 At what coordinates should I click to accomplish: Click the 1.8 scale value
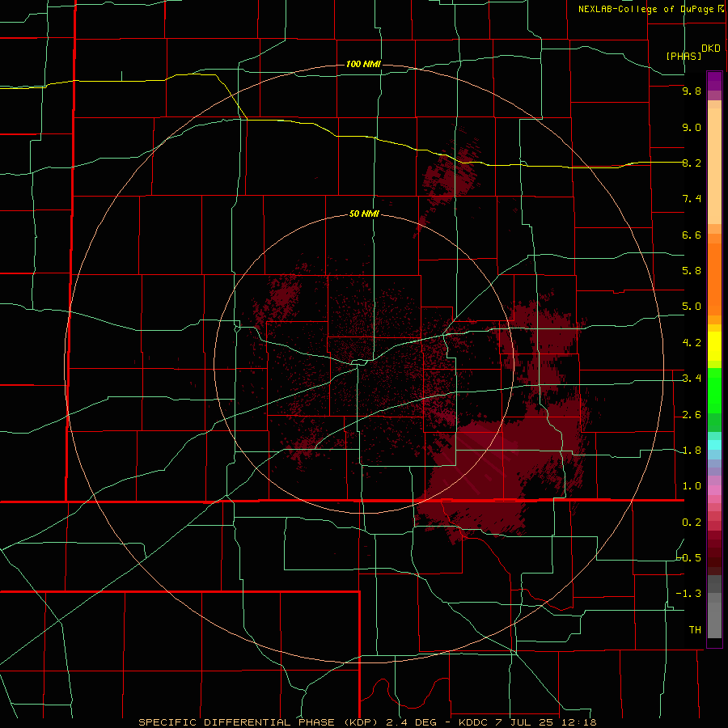692,451
